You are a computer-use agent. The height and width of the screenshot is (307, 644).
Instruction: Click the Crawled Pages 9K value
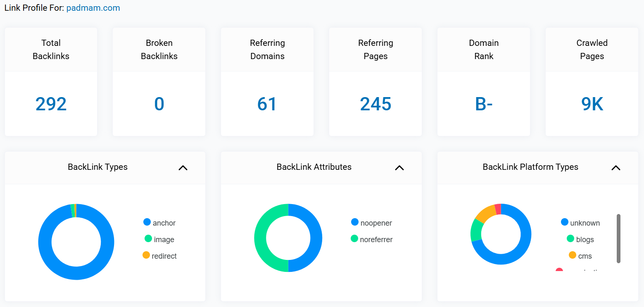click(592, 104)
